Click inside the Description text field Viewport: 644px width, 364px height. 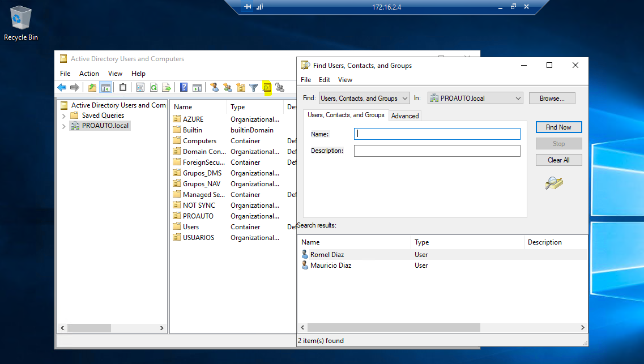click(x=437, y=151)
